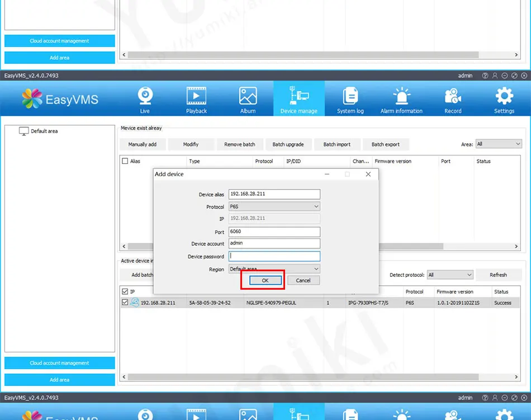
Task: Open the Live view section
Action: pos(145,100)
